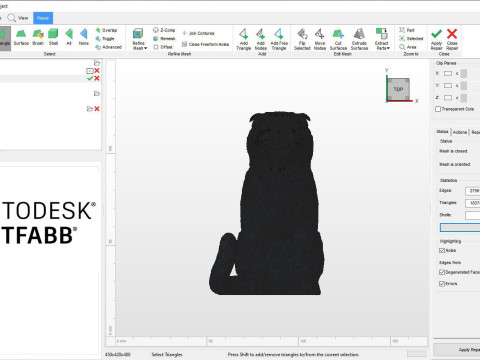Click 'Select Triangles' status bar text
Screen dimensions: 480x360
(x=167, y=354)
